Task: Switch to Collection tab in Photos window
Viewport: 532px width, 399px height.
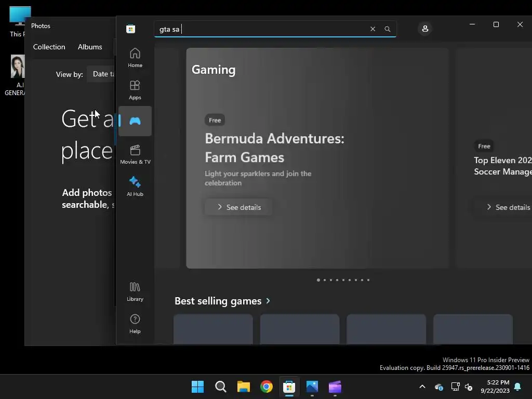Action: [x=49, y=47]
